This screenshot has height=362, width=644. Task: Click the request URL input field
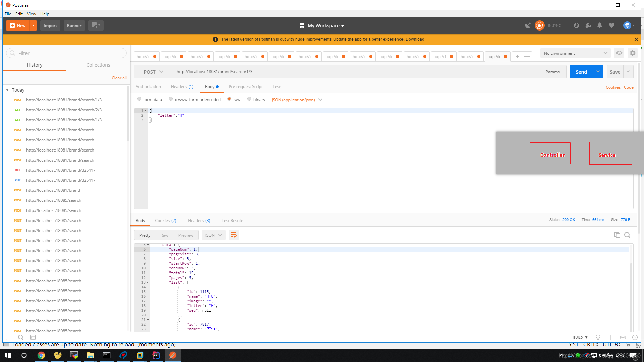pos(356,72)
